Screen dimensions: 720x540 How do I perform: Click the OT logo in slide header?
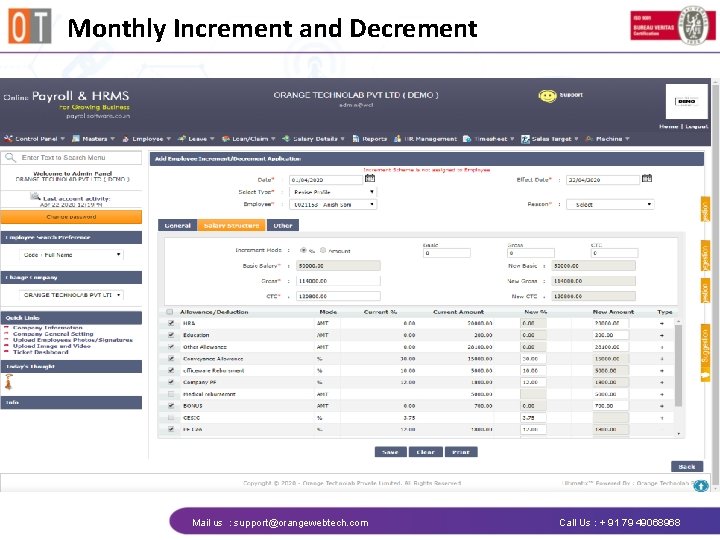click(30, 26)
